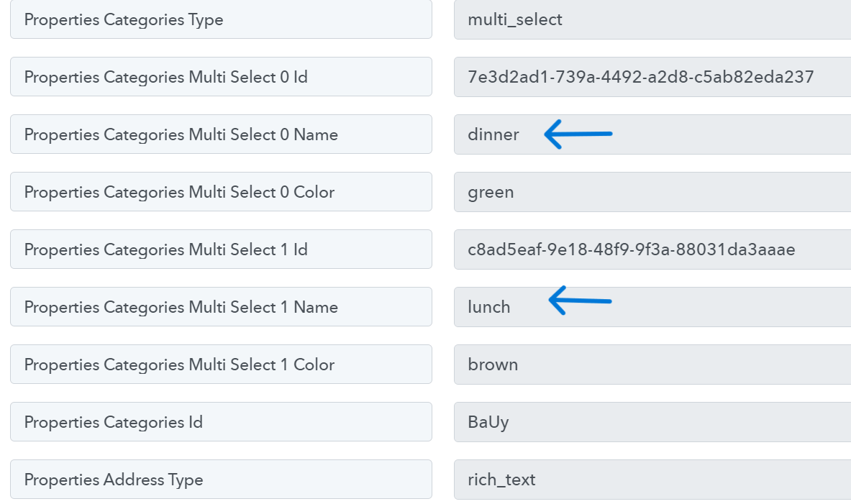Select the rich_text value field
This screenshot has width=851, height=504.
652,479
